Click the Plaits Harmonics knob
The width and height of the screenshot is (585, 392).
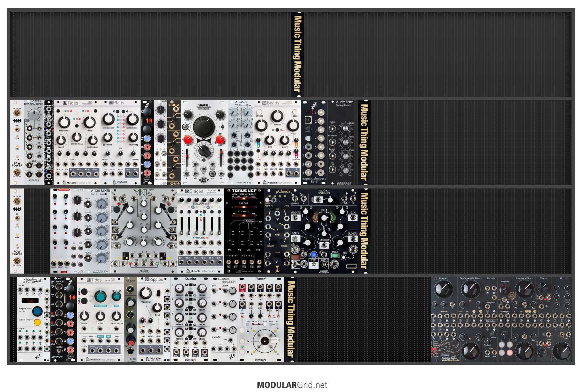(x=132, y=119)
